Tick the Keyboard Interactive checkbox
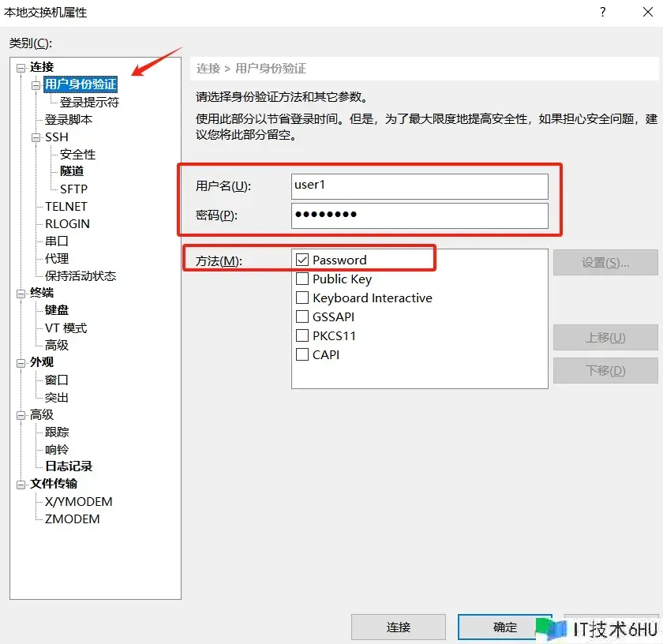This screenshot has width=663, height=644. pos(302,298)
